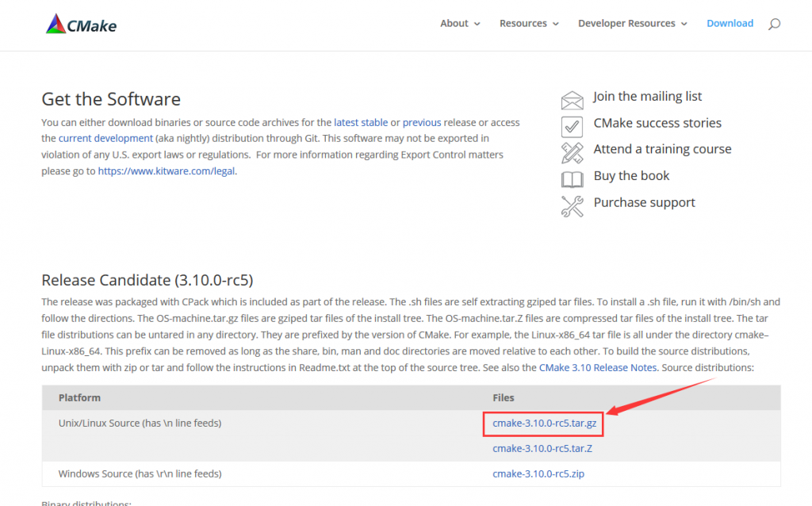
Task: Click the support wrench tools icon
Action: 572,206
